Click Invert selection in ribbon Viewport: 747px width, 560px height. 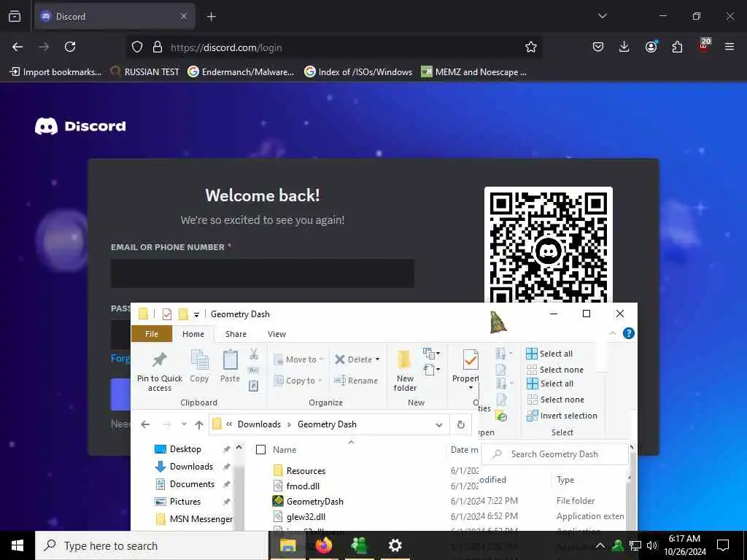click(562, 416)
